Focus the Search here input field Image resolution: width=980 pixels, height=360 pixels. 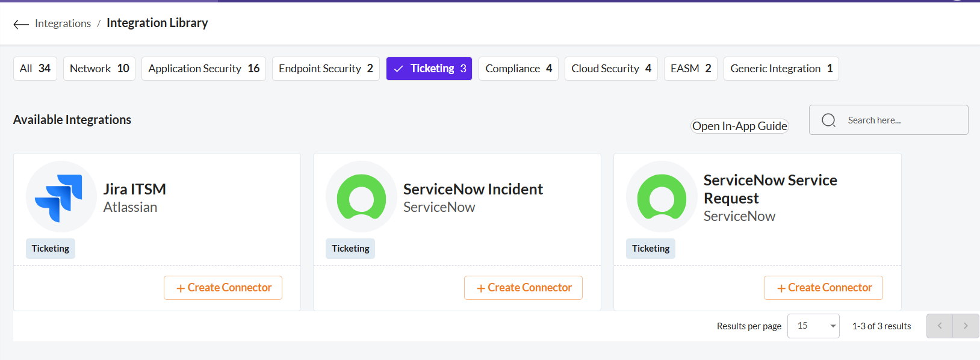[x=889, y=120]
